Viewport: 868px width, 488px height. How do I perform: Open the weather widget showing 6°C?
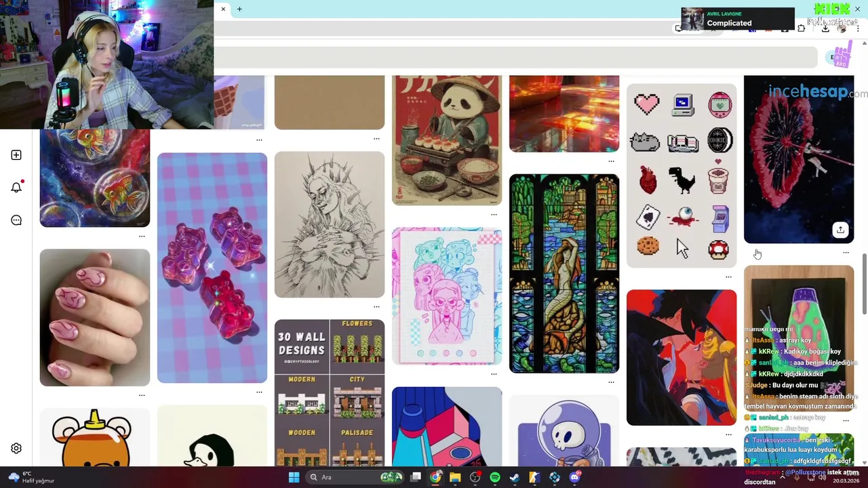[31, 477]
